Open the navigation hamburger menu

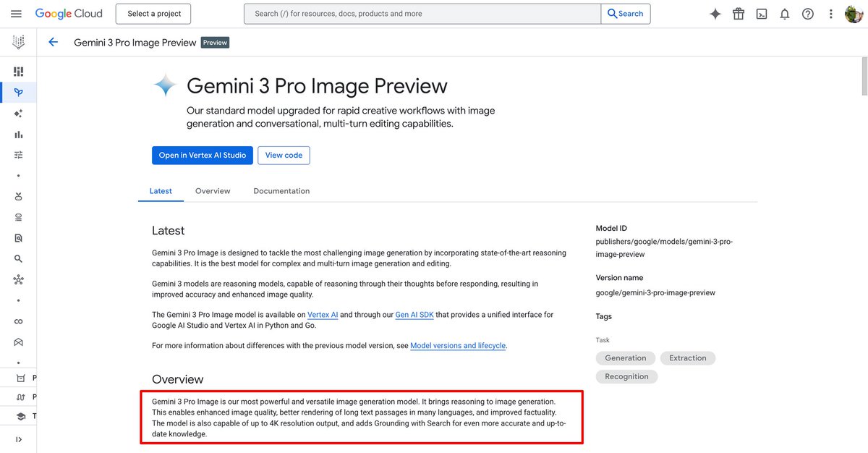point(16,13)
